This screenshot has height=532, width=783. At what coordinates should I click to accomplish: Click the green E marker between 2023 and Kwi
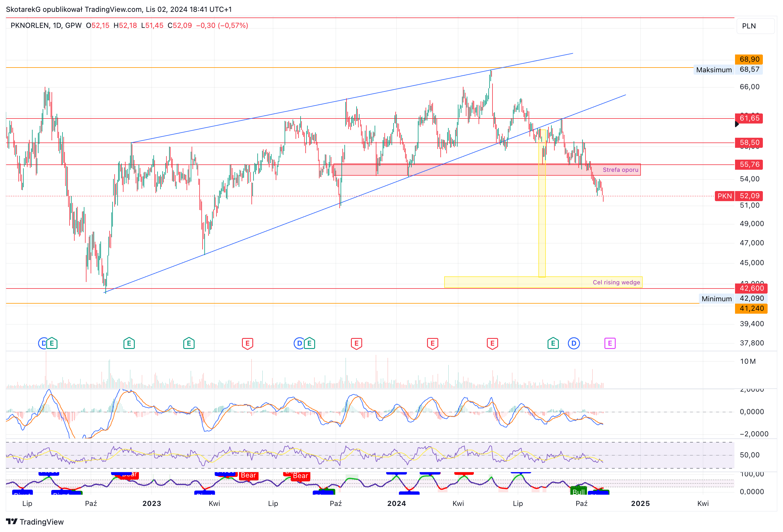coord(189,343)
